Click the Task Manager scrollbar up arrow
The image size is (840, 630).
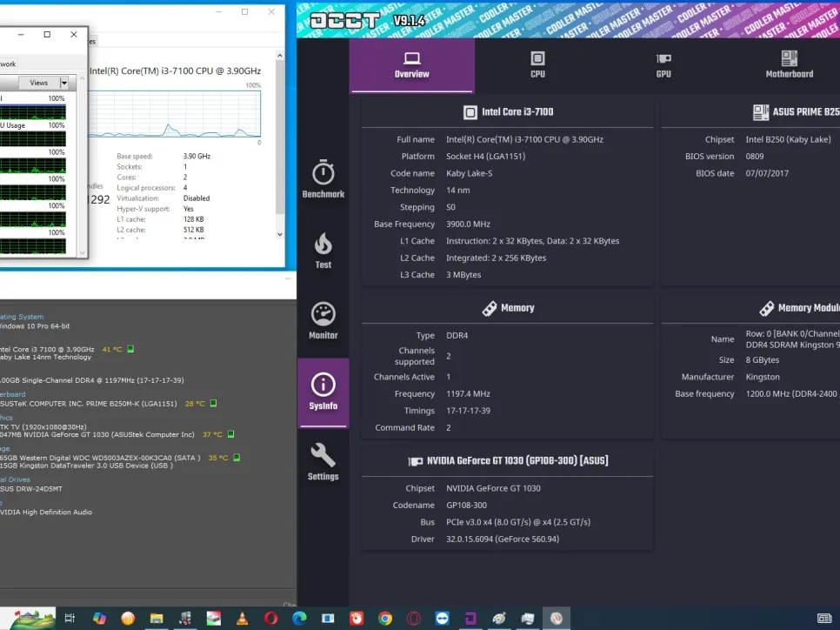point(280,55)
